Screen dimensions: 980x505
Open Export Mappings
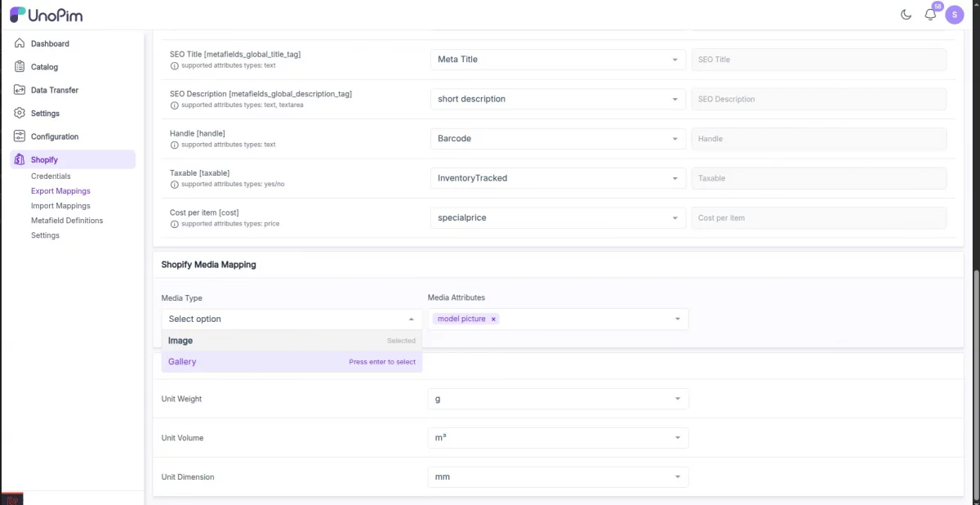pos(60,190)
